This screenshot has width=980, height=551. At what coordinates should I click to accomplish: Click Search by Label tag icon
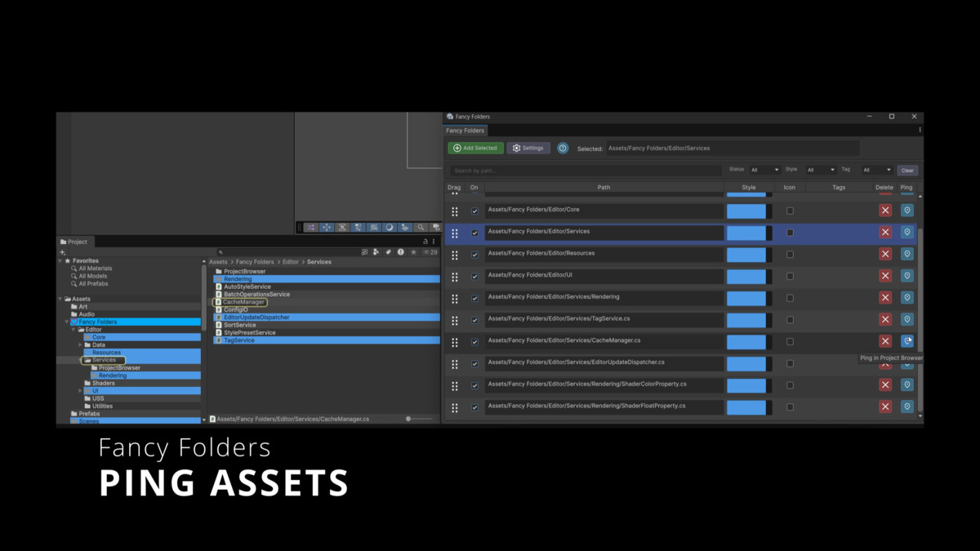point(388,252)
